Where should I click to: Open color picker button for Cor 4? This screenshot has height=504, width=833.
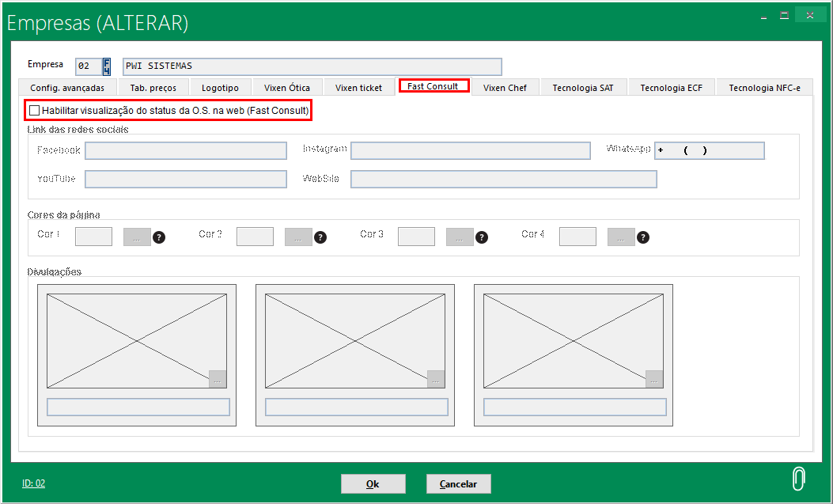pos(621,237)
